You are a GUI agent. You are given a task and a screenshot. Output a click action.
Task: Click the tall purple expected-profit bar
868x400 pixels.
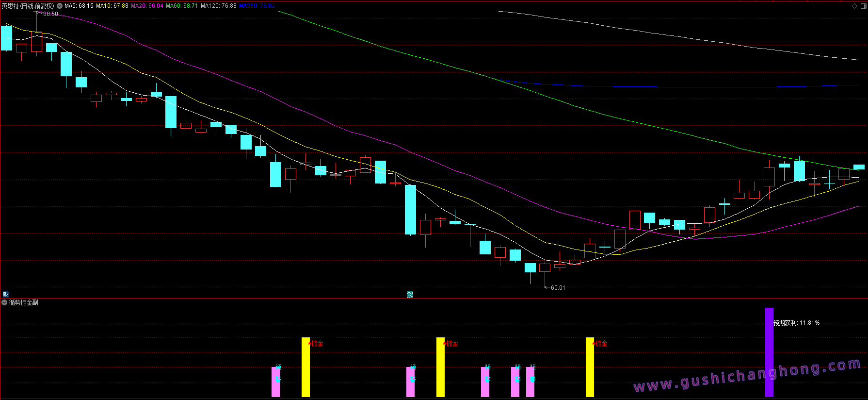(x=769, y=352)
